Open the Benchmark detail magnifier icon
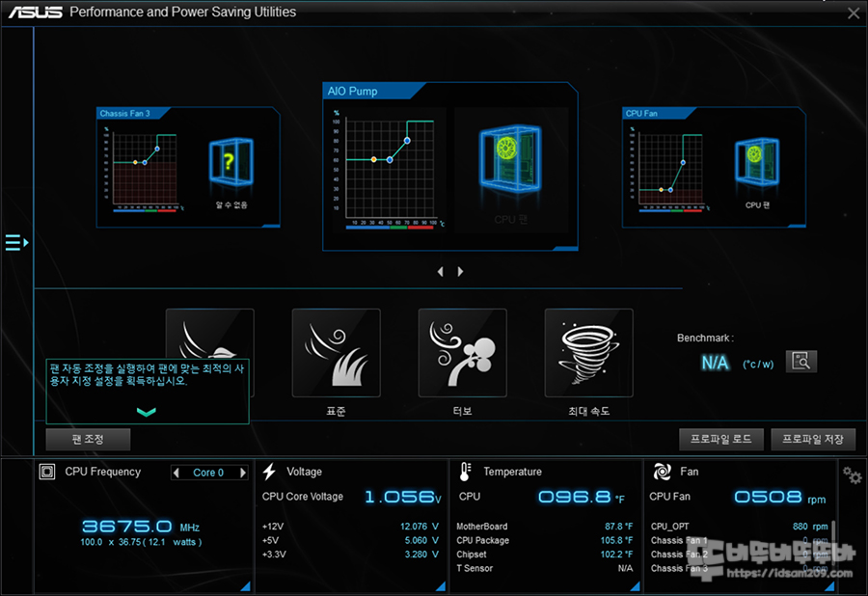 coord(801,362)
